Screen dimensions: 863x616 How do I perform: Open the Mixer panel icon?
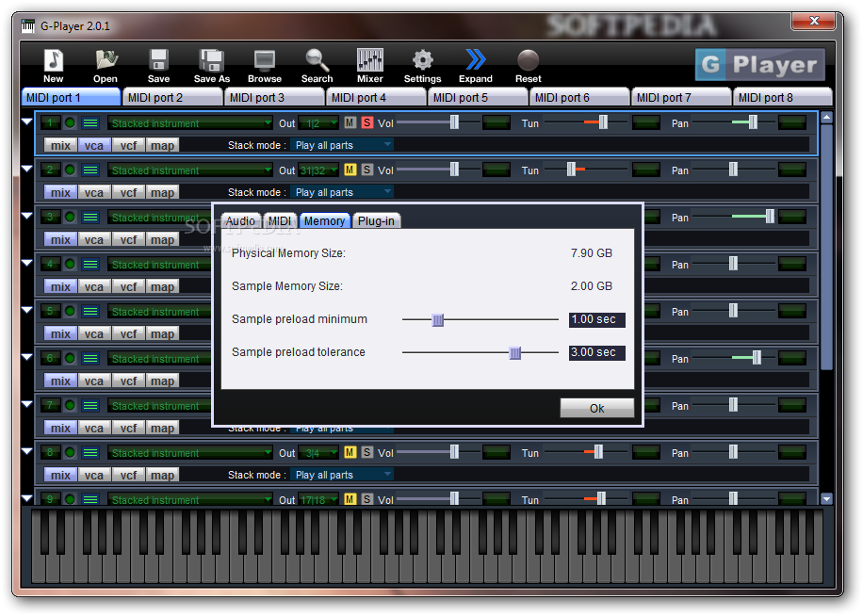(370, 65)
